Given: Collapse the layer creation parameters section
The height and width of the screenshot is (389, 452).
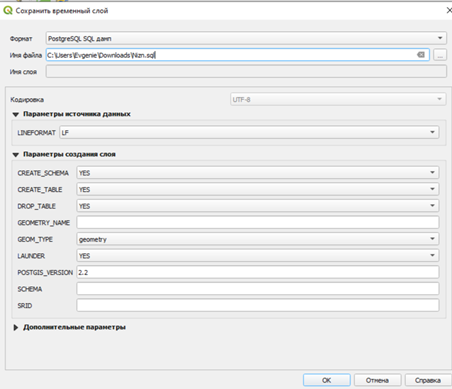Looking at the screenshot, I should pyautogui.click(x=15, y=155).
